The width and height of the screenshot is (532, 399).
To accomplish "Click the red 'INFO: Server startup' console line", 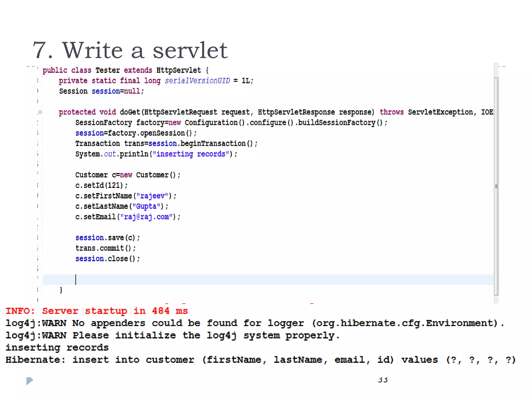I will (97, 311).
